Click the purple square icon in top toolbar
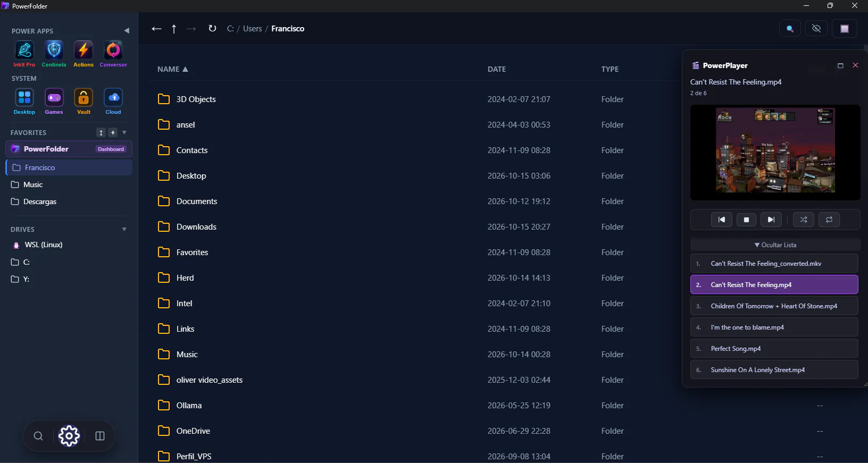Viewport: 868px width, 463px height. (845, 29)
